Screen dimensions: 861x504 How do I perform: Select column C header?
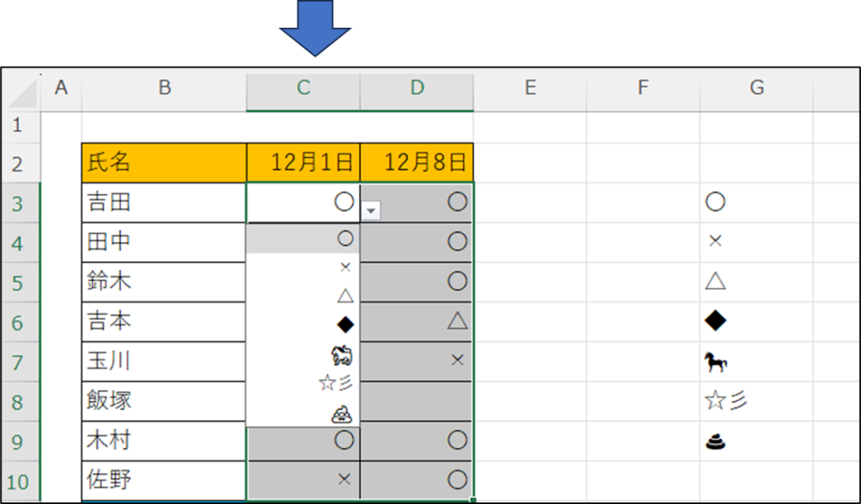303,87
